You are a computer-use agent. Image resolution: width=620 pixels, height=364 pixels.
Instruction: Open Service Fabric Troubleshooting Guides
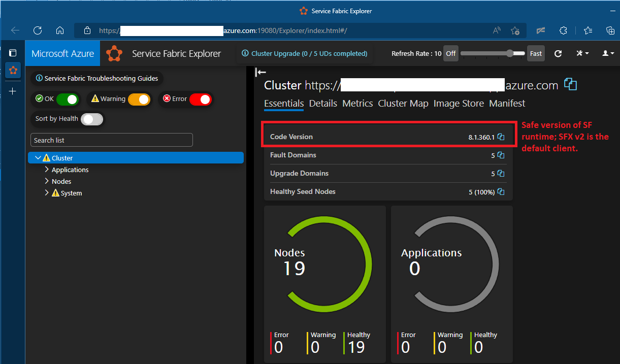[x=97, y=79]
